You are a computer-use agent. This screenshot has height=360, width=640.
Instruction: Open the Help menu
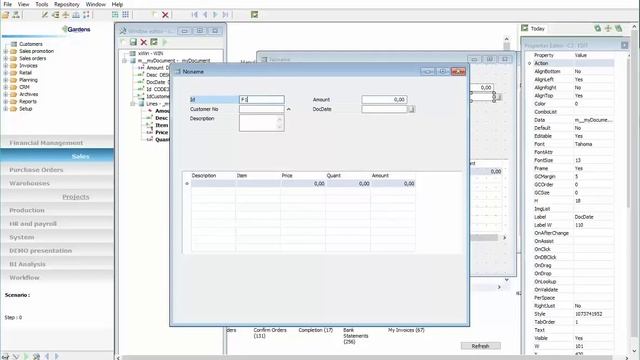click(117, 4)
